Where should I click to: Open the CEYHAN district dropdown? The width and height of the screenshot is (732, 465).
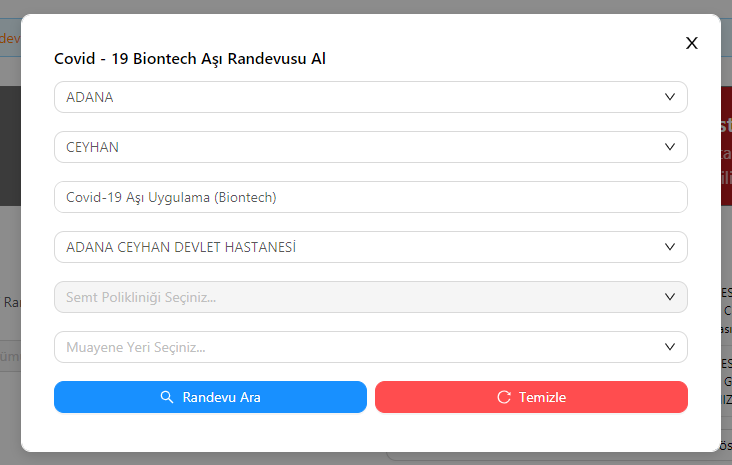coord(370,147)
